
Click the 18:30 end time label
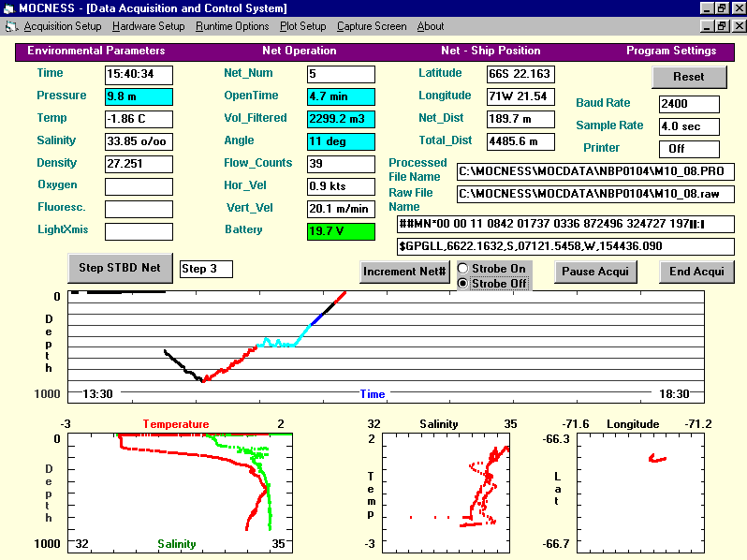(x=674, y=394)
